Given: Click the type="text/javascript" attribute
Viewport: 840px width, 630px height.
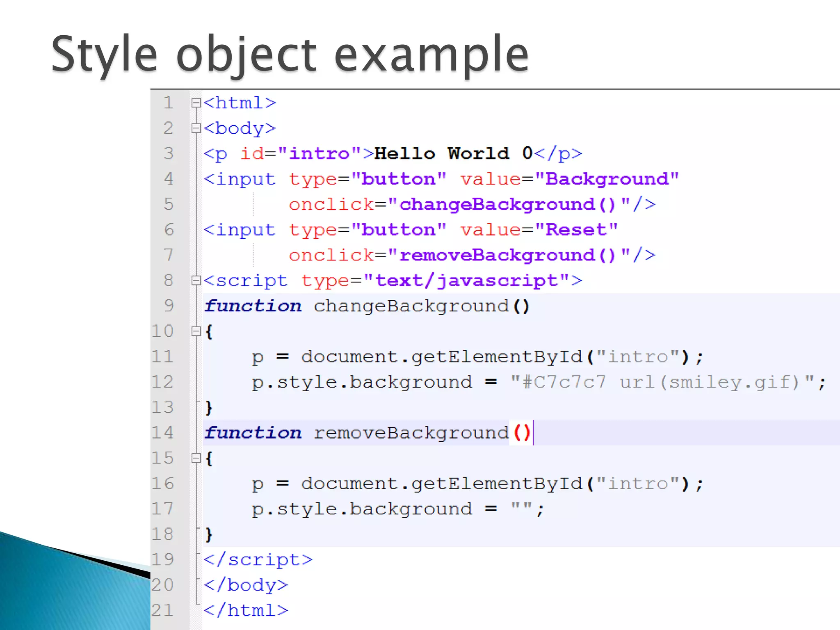Looking at the screenshot, I should tap(436, 281).
